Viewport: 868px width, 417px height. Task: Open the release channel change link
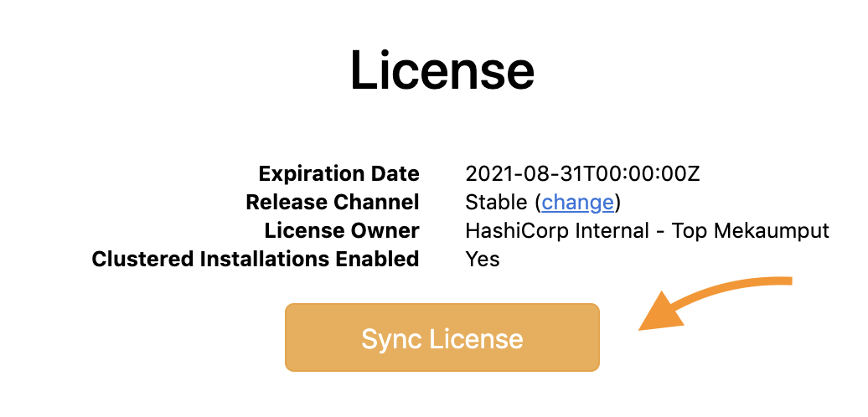coord(578,202)
